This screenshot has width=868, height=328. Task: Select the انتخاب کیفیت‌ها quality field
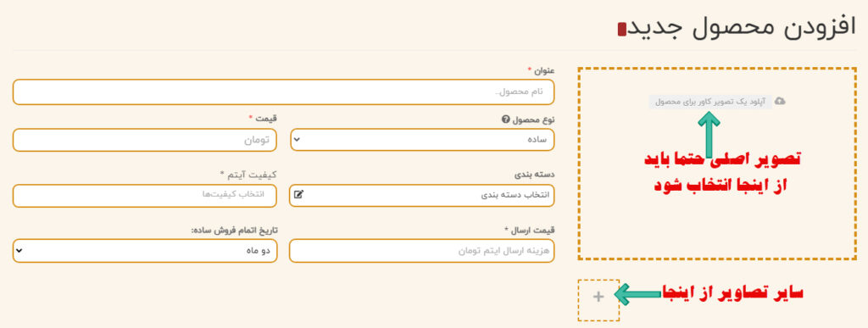144,196
